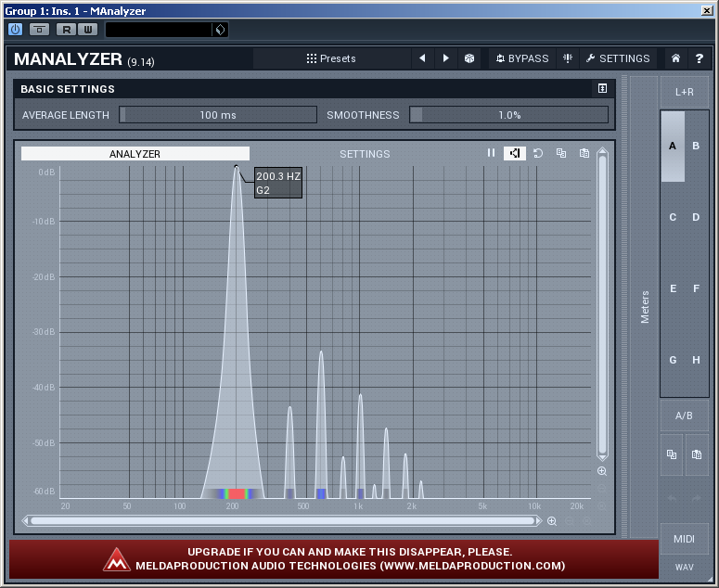Reset the analyzer with circular arrow icon
The image size is (719, 588).
pos(538,153)
